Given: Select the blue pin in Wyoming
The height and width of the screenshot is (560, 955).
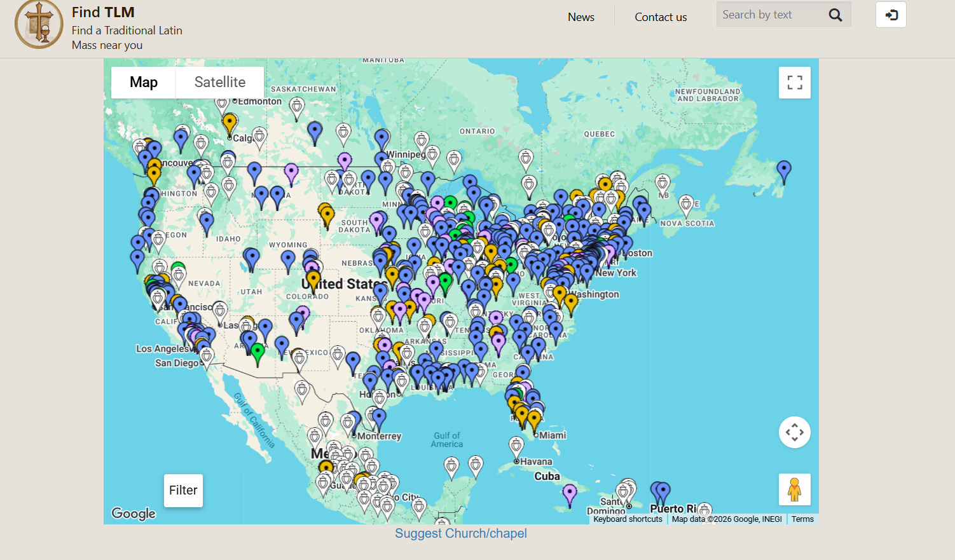Looking at the screenshot, I should (x=288, y=261).
